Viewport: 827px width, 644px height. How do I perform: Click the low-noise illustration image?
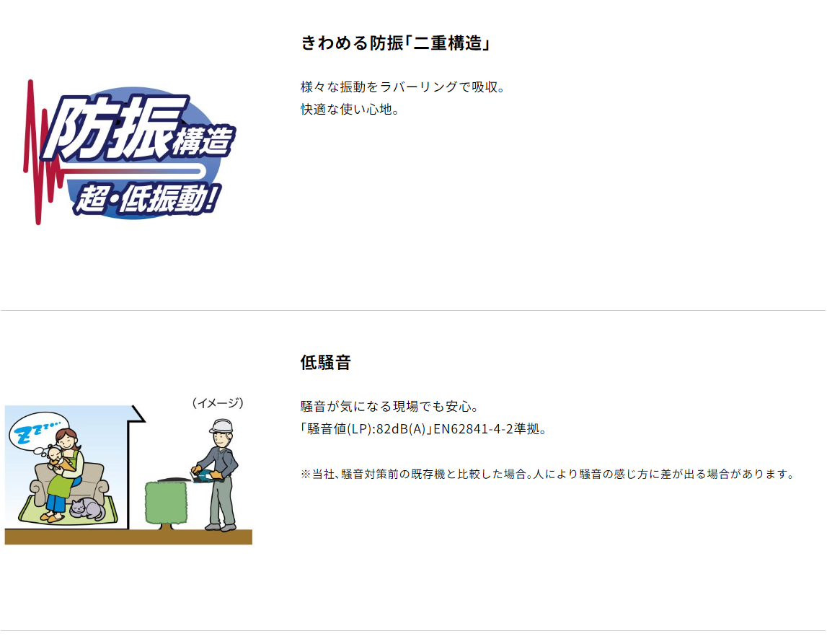click(x=128, y=471)
